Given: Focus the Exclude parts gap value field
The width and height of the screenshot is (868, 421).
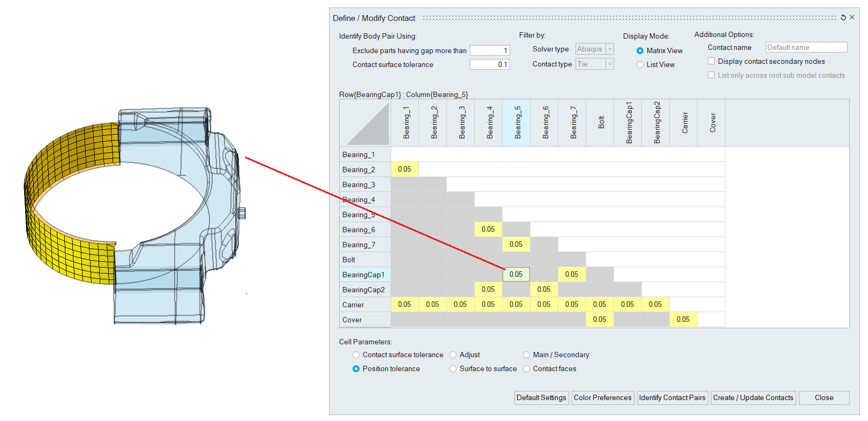Looking at the screenshot, I should [490, 50].
